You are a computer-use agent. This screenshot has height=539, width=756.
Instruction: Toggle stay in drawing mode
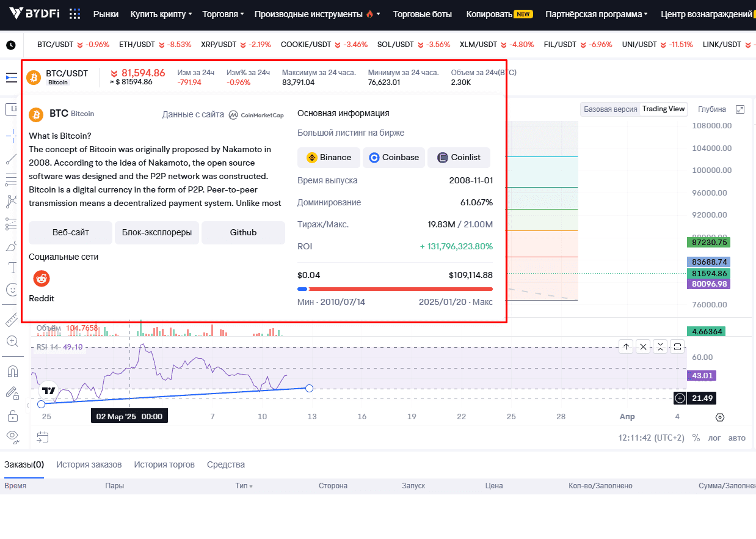[x=12, y=393]
